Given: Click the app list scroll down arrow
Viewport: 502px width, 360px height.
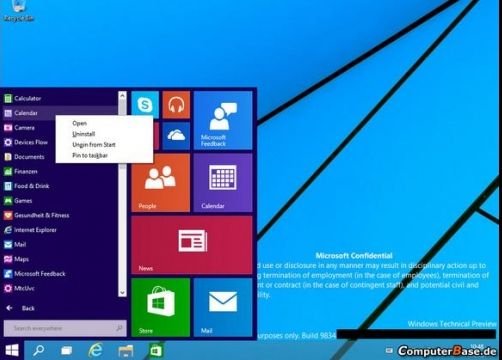Looking at the screenshot, I should [x=122, y=292].
